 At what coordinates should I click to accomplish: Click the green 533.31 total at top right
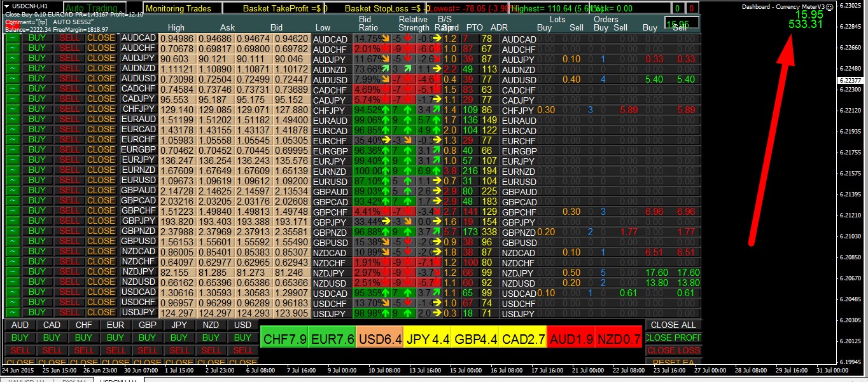[806, 24]
